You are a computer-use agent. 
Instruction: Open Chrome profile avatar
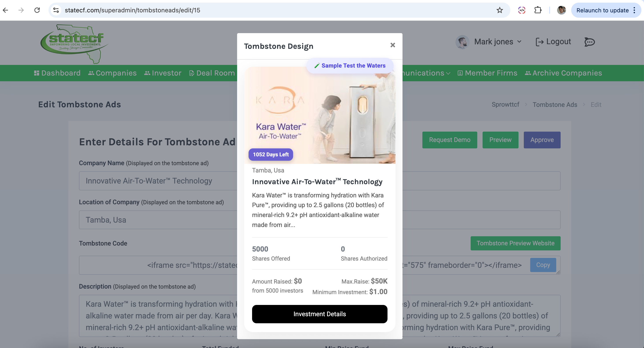(x=561, y=10)
